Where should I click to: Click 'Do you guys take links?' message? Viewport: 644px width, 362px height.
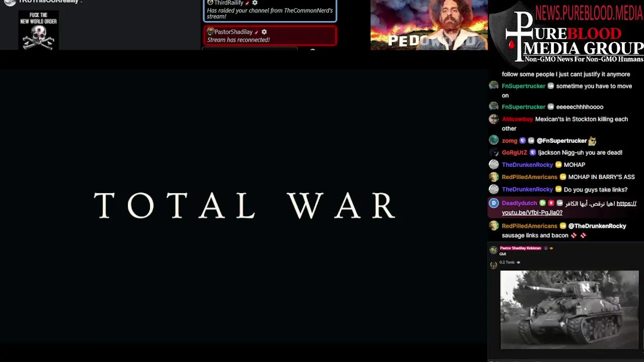click(x=596, y=190)
